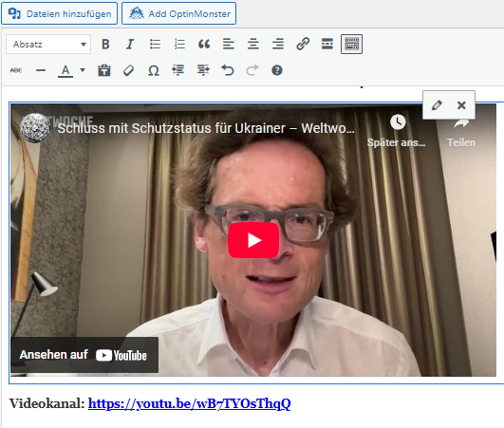Open the Absatz paragraph format dropdown
The image size is (504, 428).
(x=48, y=44)
